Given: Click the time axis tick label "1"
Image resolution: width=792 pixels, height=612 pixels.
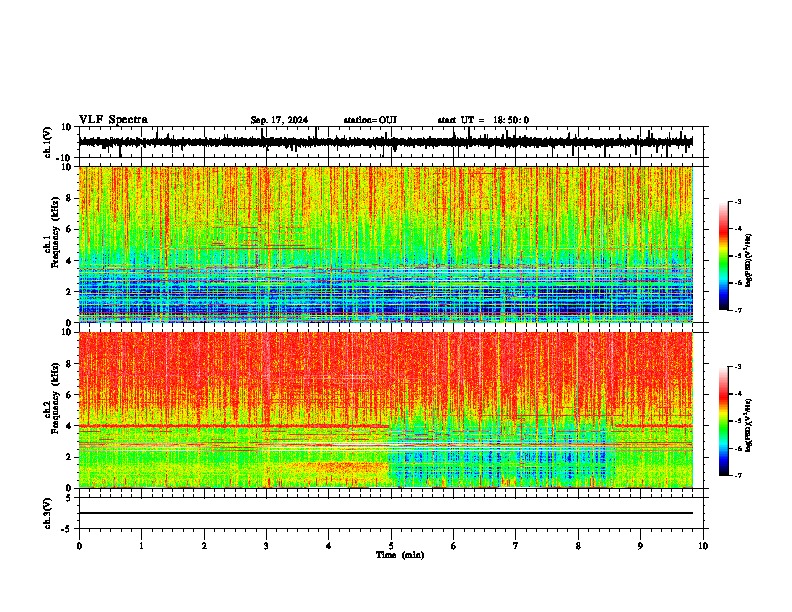Looking at the screenshot, I should [141, 546].
